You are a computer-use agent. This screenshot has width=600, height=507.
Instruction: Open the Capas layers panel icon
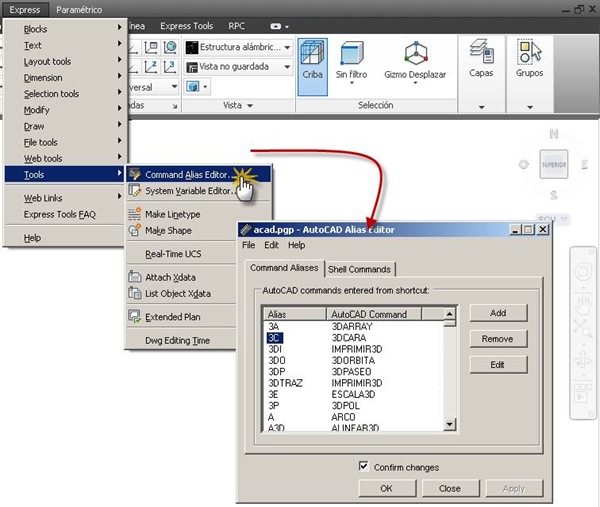481,51
